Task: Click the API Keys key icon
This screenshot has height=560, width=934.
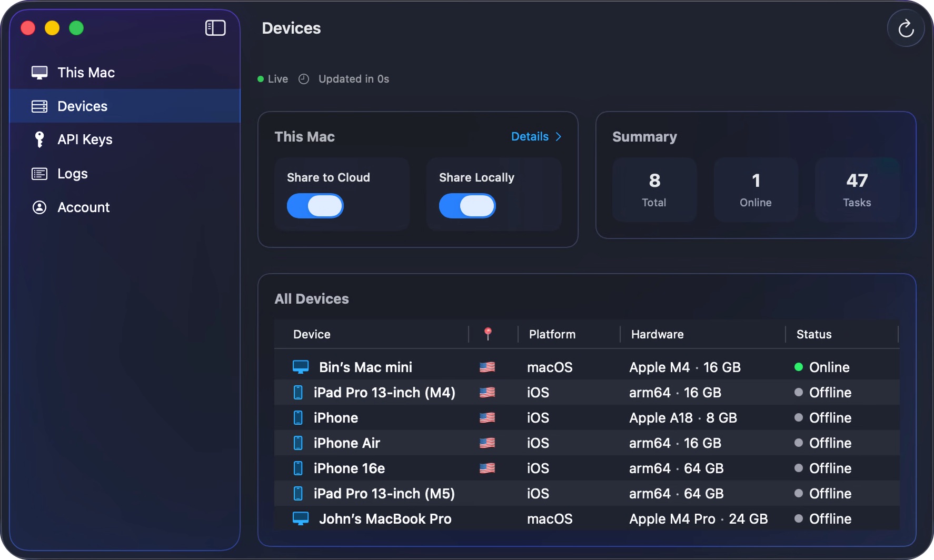Action: (x=40, y=139)
